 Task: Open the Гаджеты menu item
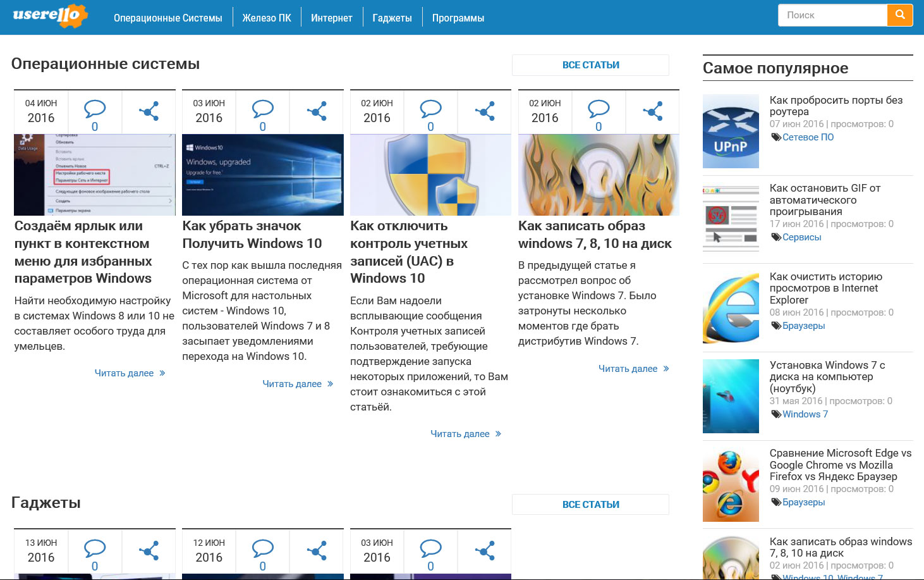coord(392,18)
